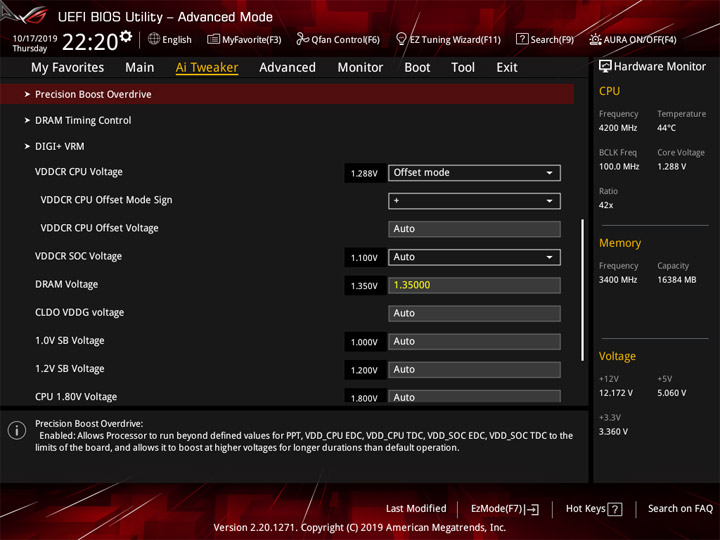The image size is (720, 540).
Task: Click the 1.350V DRAM voltage readout
Action: [365, 286]
